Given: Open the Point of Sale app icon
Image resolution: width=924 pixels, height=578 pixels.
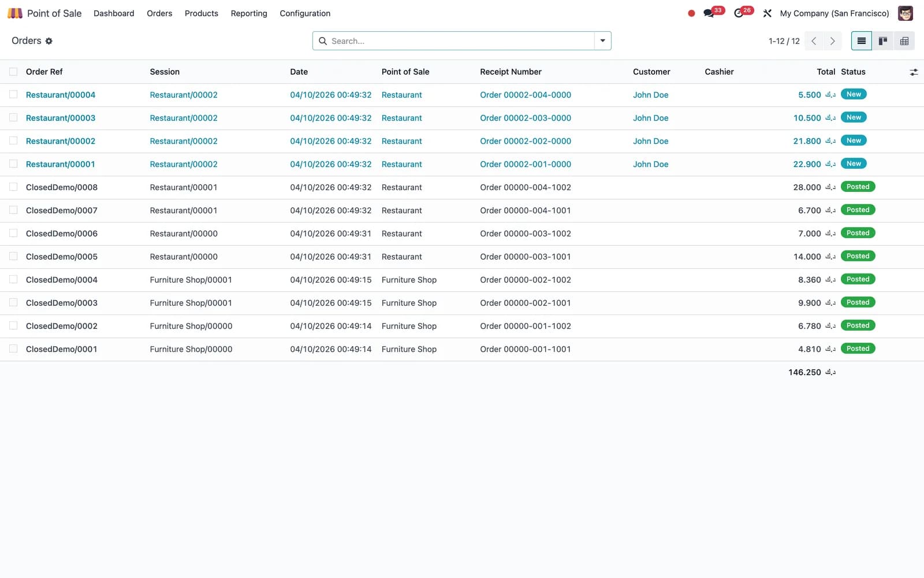Looking at the screenshot, I should (14, 13).
